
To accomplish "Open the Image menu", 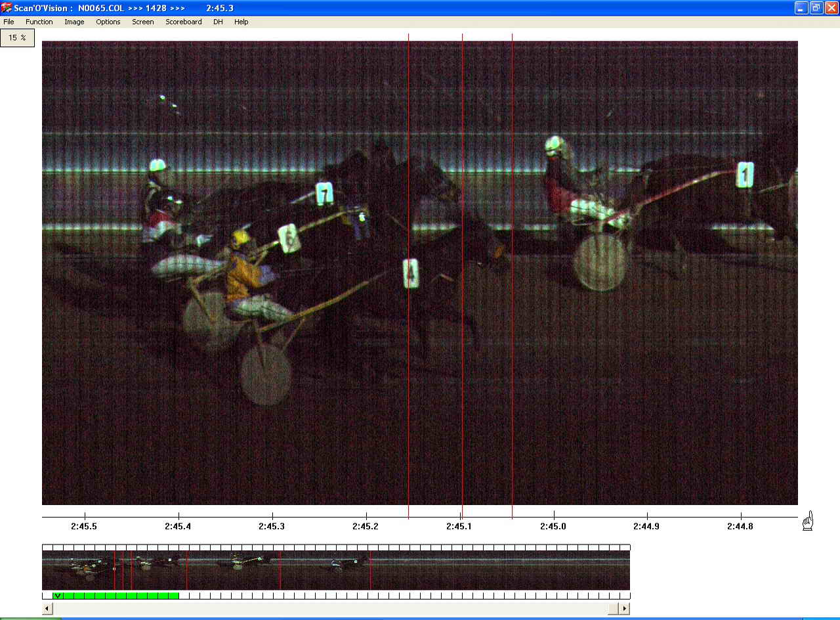I will (x=74, y=22).
